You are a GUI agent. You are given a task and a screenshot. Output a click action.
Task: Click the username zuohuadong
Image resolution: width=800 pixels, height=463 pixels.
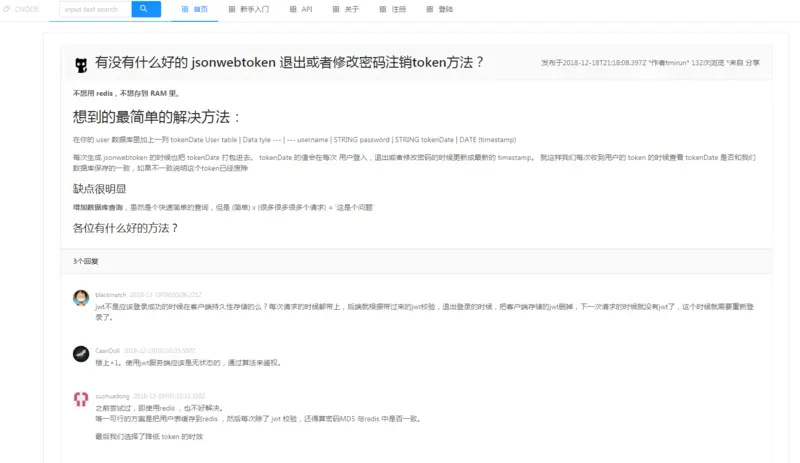point(112,396)
